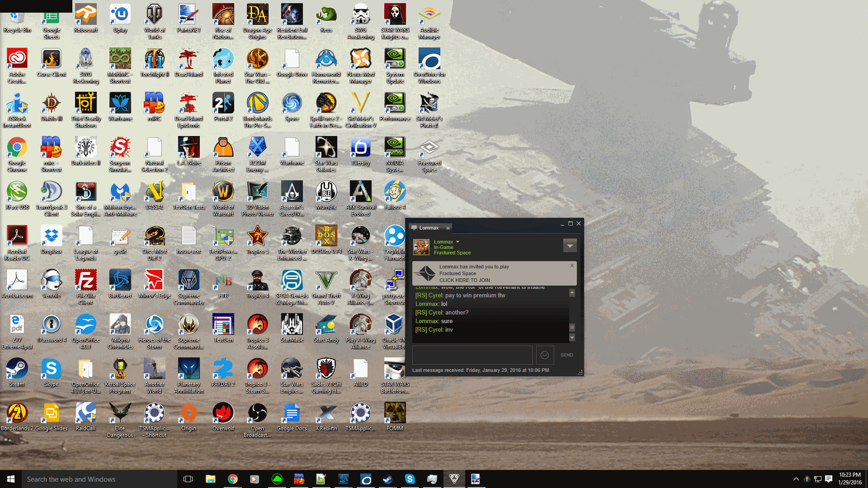Close the Lommax chat tab
This screenshot has height=488, width=868.
pyautogui.click(x=448, y=228)
